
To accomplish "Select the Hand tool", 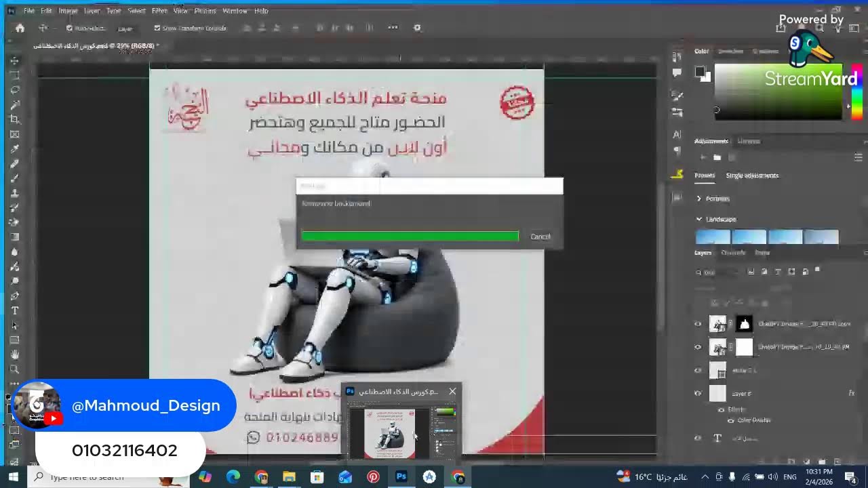I will [14, 354].
